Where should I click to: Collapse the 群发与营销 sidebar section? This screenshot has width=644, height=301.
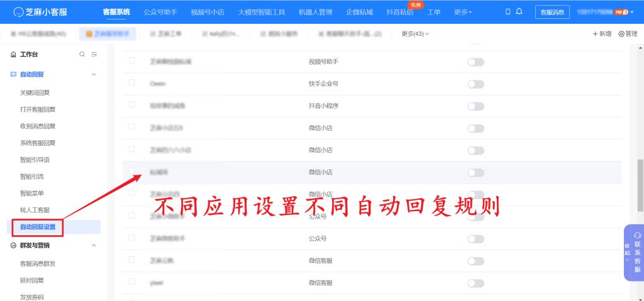94,245
